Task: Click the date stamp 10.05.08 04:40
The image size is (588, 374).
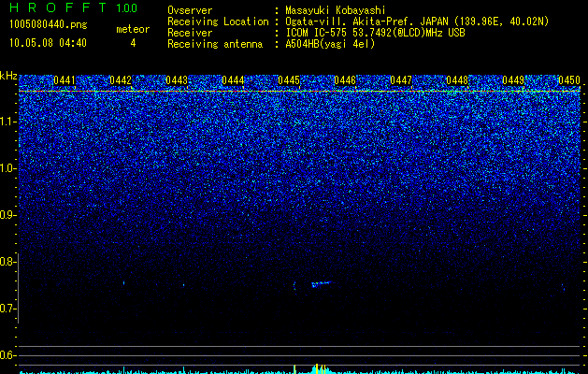Action: tap(48, 43)
